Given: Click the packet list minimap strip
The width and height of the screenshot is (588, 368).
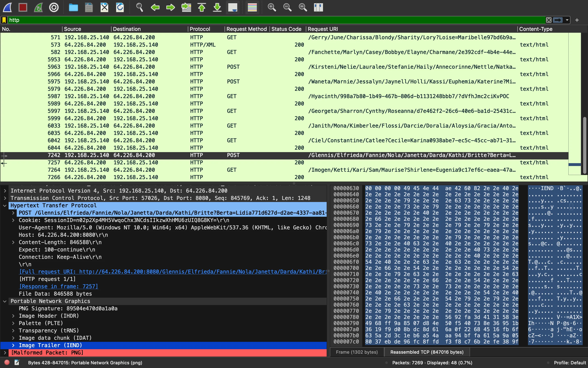Looking at the screenshot, I should 575,104.
